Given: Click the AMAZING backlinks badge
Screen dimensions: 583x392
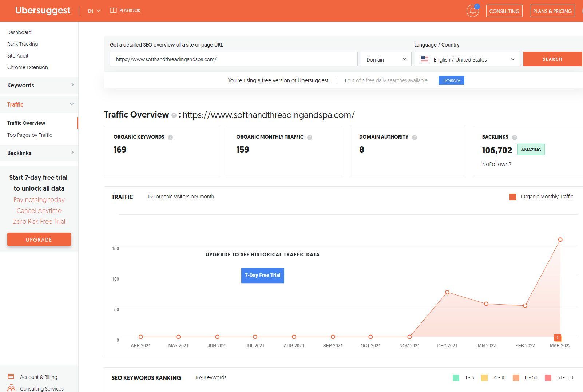Looking at the screenshot, I should pos(531,150).
